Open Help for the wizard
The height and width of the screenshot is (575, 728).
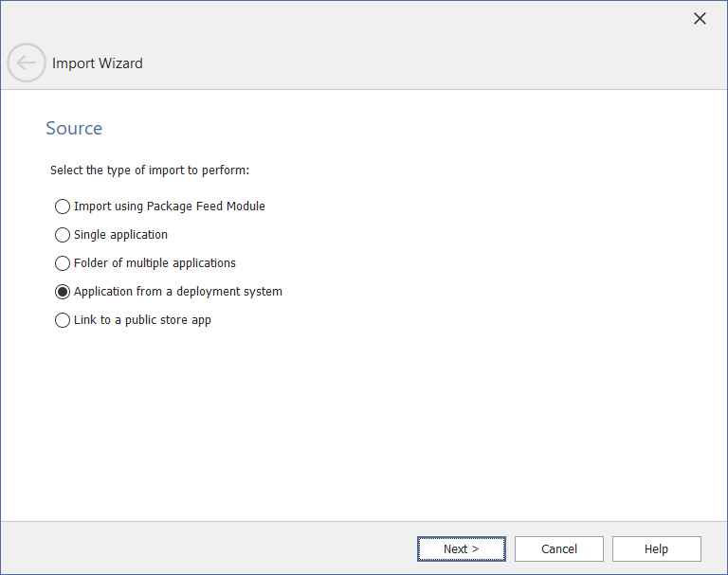(x=656, y=549)
